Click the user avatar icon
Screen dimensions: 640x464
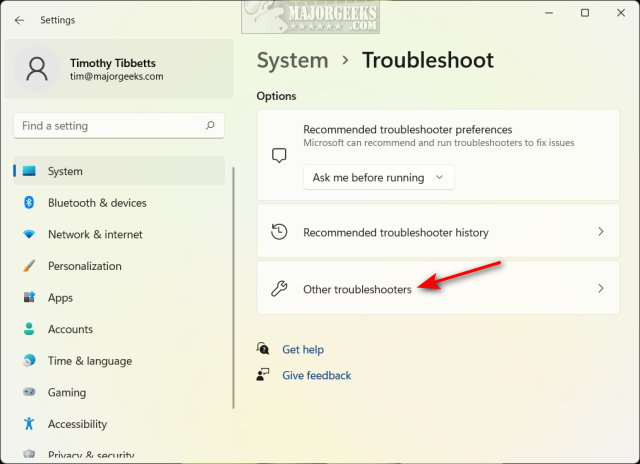[37, 69]
